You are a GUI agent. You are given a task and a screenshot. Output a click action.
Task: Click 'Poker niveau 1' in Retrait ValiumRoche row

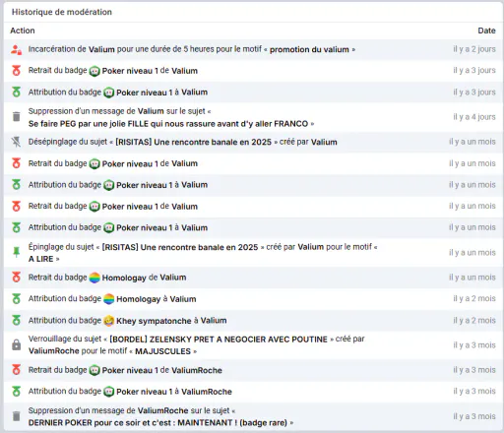(130, 370)
